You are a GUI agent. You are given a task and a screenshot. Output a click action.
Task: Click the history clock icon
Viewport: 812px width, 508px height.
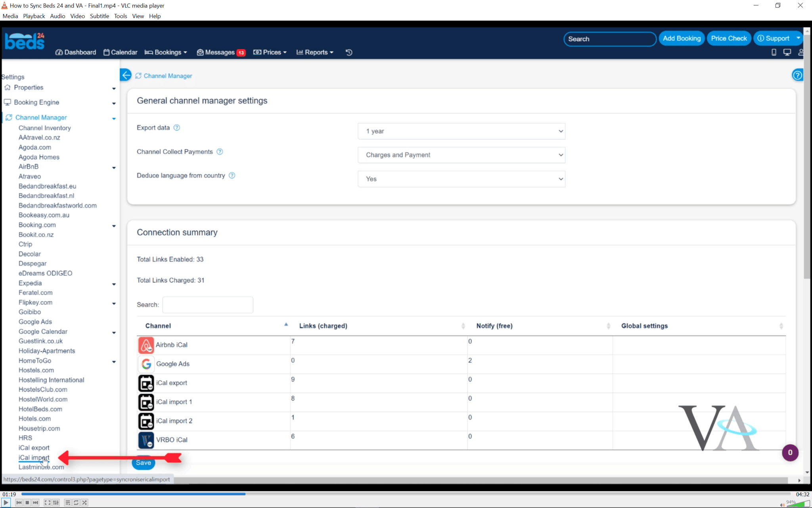pos(349,52)
